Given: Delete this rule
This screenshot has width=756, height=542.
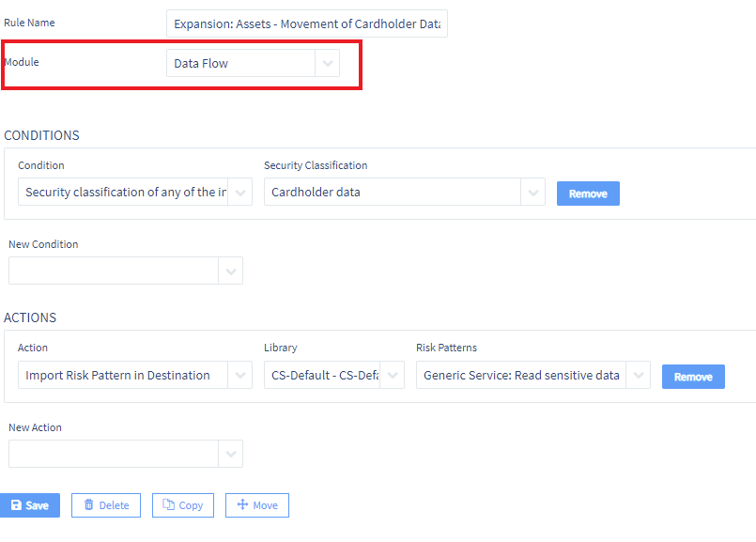Looking at the screenshot, I should click(x=105, y=504).
